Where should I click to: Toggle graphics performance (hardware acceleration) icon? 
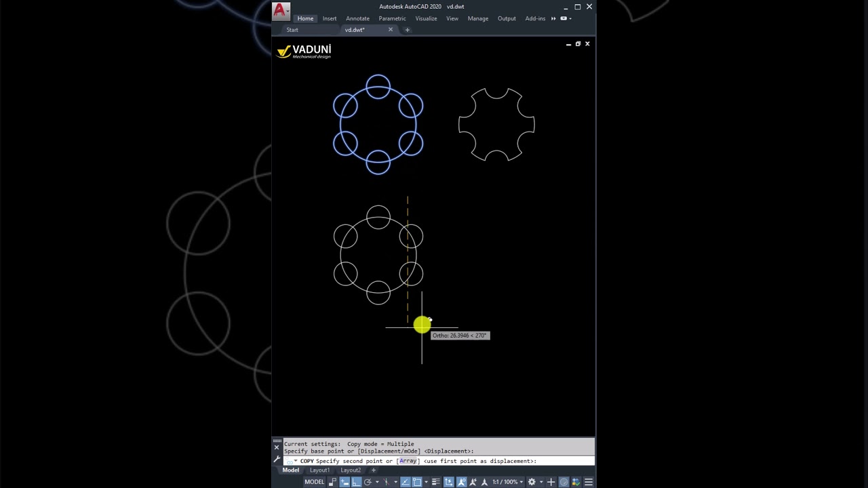coord(576,482)
